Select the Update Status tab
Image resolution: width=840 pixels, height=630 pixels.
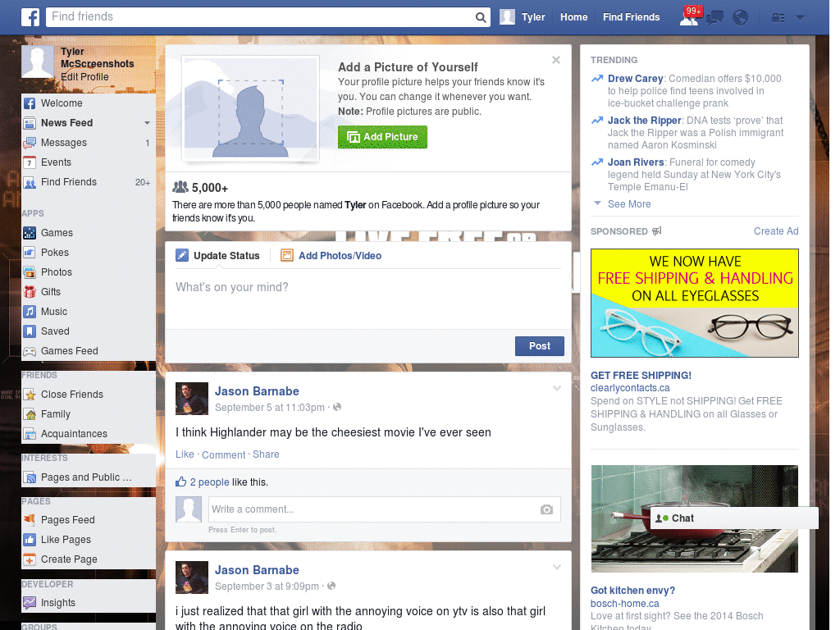pos(217,256)
